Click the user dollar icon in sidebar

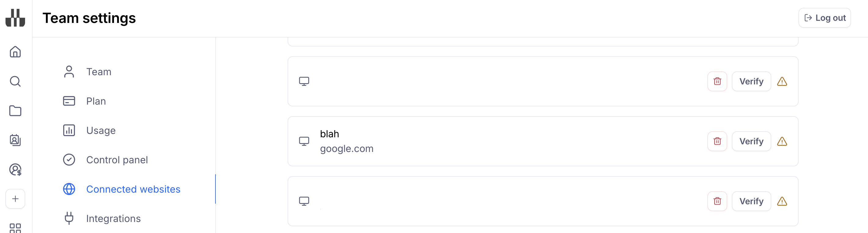[x=15, y=169]
